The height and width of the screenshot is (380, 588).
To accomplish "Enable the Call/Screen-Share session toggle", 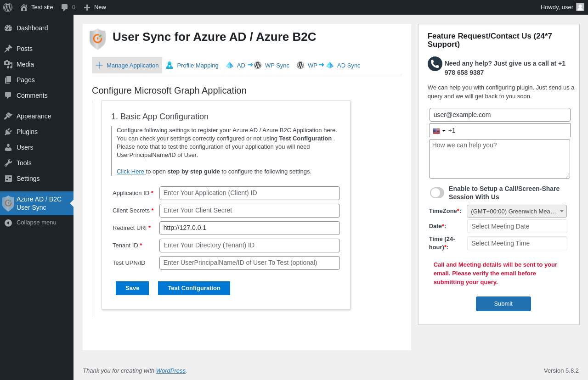I will point(437,193).
